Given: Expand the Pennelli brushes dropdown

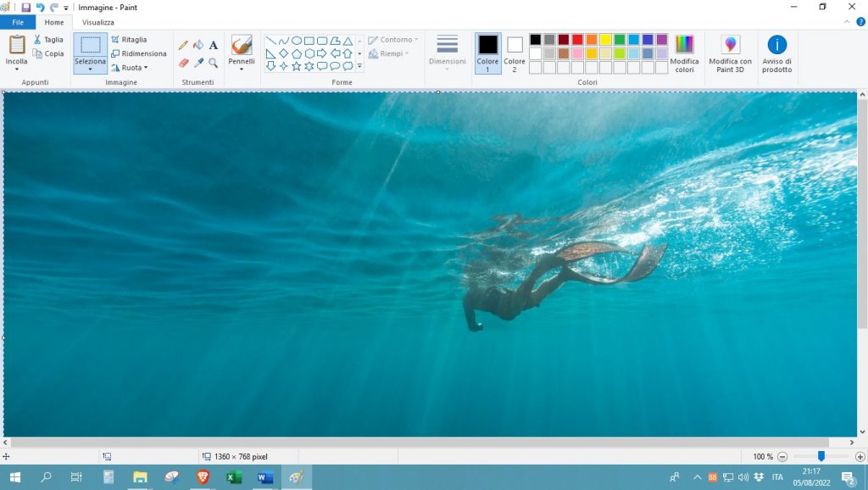Looking at the screenshot, I should [242, 70].
